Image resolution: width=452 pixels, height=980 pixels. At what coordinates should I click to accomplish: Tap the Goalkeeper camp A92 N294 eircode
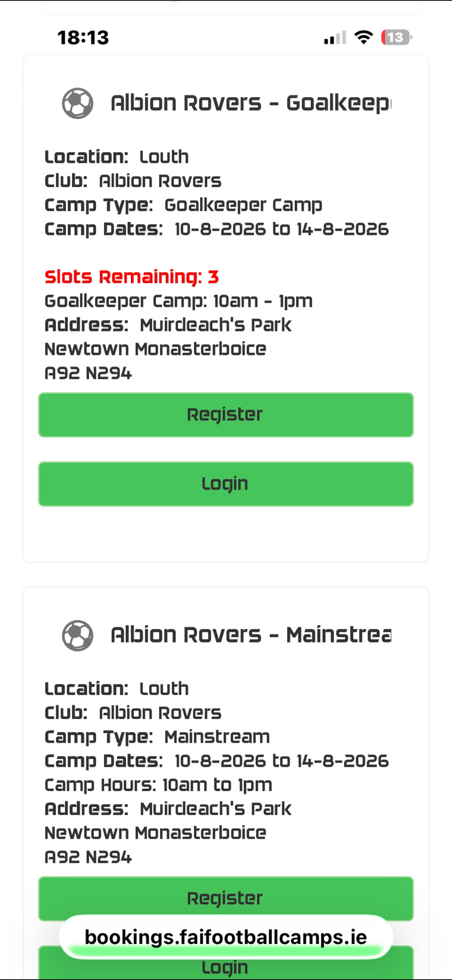pyautogui.click(x=88, y=373)
